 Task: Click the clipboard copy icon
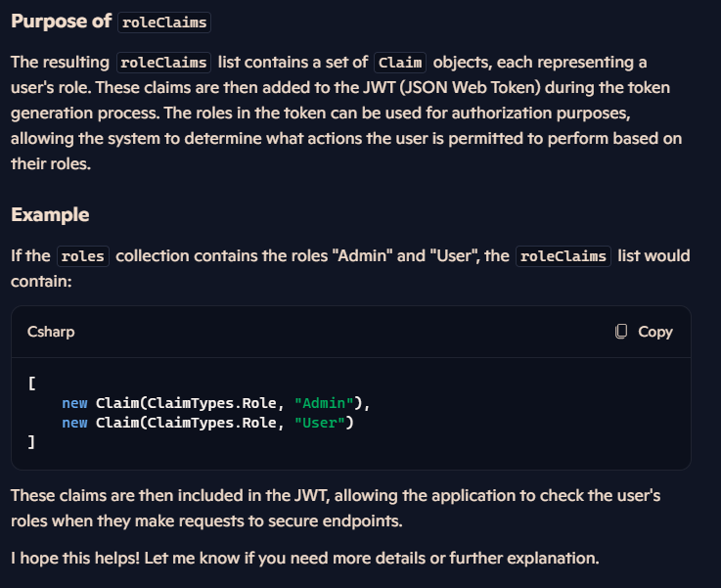(x=621, y=331)
